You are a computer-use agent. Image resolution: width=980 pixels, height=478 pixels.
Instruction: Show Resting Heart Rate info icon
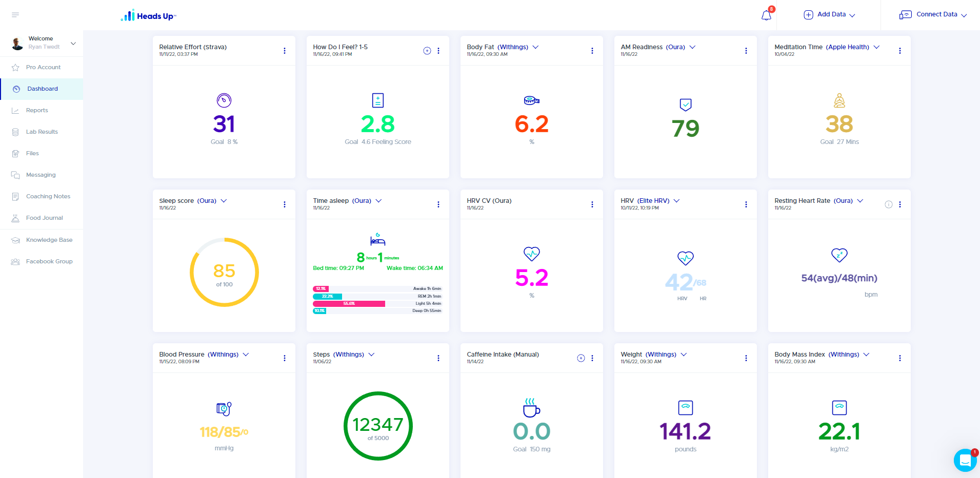(889, 204)
